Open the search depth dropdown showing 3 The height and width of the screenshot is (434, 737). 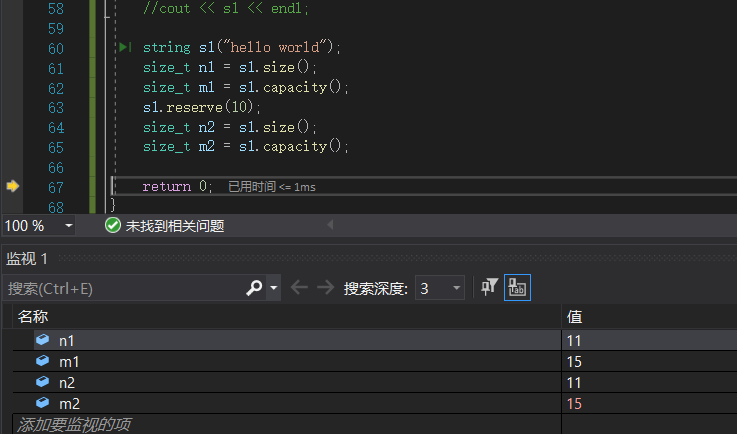(457, 288)
